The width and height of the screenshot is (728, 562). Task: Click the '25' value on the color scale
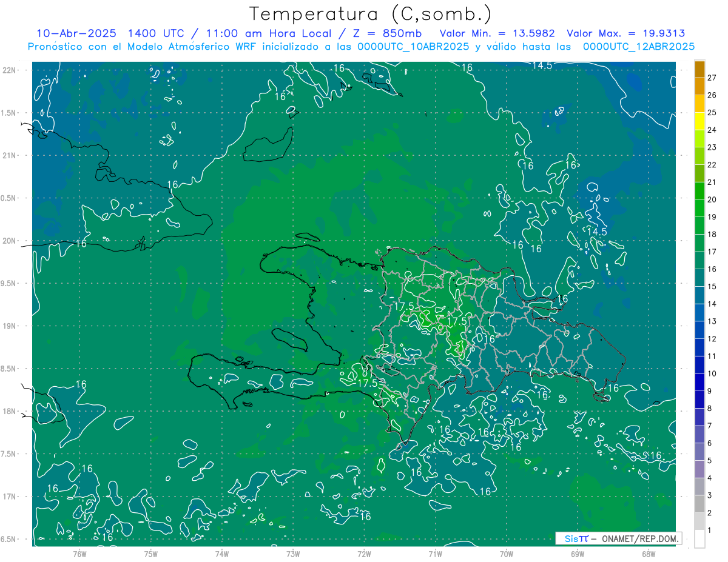712,112
